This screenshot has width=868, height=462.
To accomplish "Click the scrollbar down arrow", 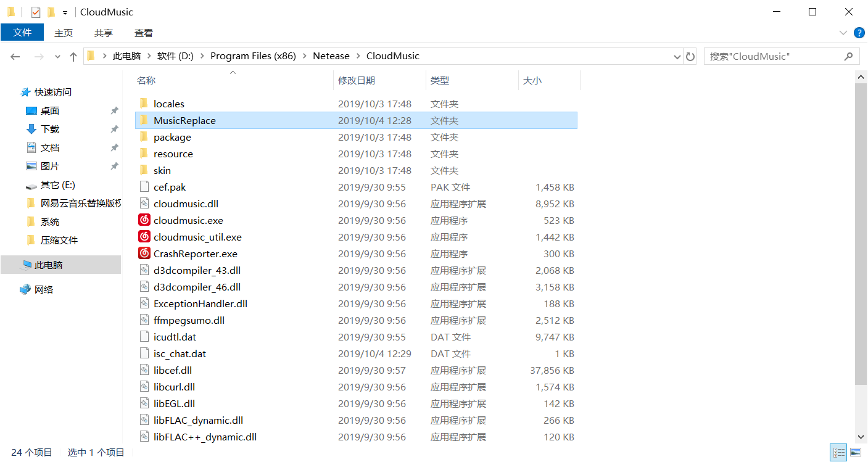I will (861, 436).
